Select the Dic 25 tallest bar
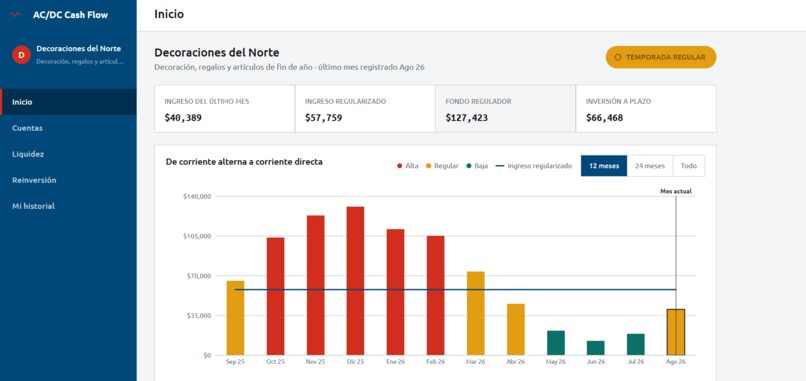The image size is (806, 381). pos(355,281)
